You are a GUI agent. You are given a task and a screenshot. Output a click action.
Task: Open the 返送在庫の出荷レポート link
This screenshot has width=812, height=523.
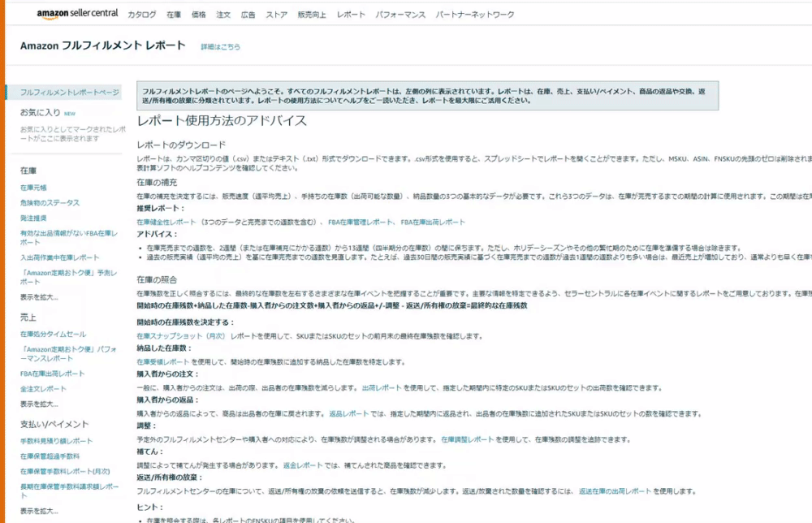click(615, 491)
